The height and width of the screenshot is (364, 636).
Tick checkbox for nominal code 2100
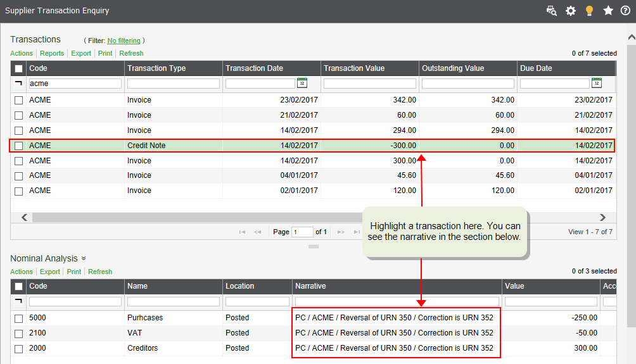[18, 334]
